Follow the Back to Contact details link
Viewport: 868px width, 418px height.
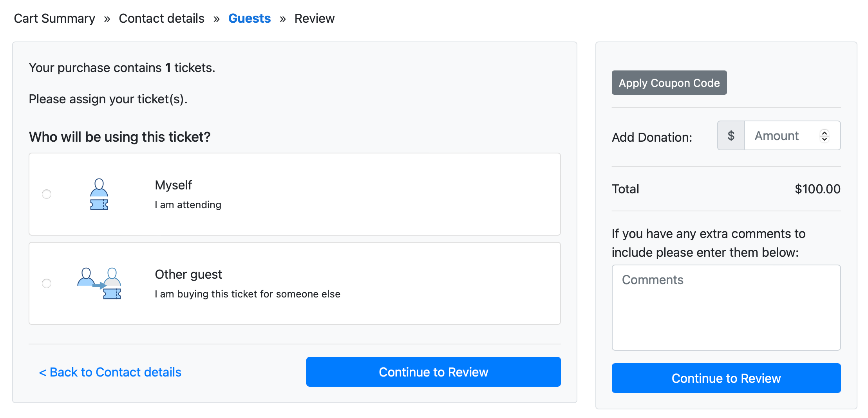(110, 372)
